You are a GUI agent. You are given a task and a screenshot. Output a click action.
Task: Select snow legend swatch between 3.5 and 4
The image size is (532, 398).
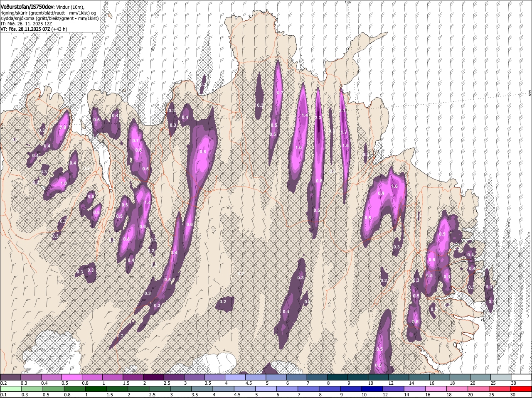[215, 377]
